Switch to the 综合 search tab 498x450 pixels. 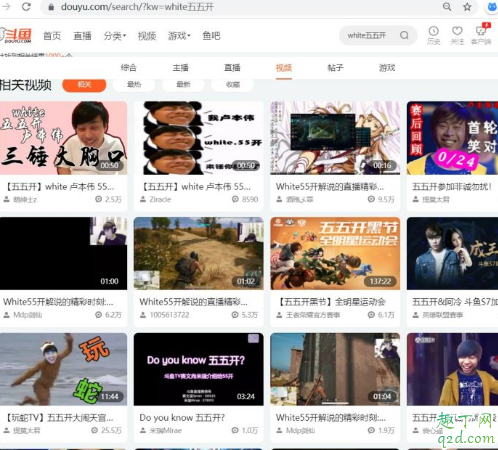click(x=129, y=68)
